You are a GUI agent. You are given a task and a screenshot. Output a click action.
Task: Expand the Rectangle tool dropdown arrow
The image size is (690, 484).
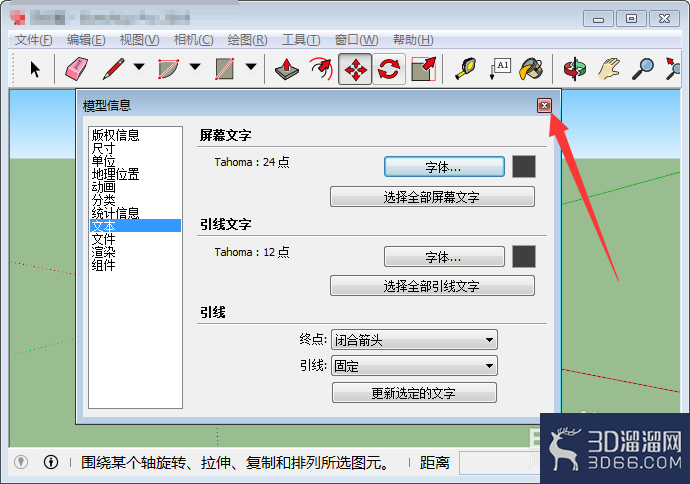[x=251, y=67]
